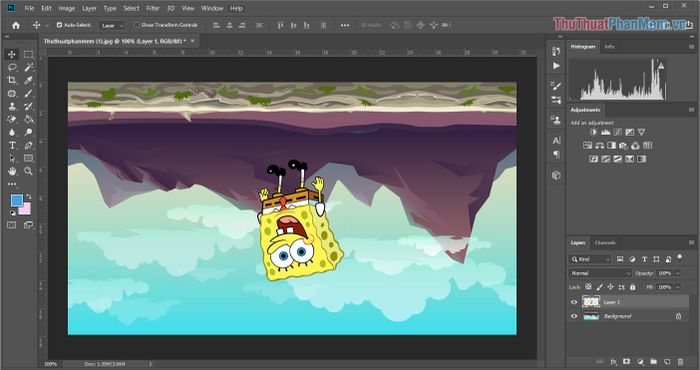Hide Layer 1 using its eye icon
This screenshot has width=700, height=370.
pyautogui.click(x=574, y=302)
